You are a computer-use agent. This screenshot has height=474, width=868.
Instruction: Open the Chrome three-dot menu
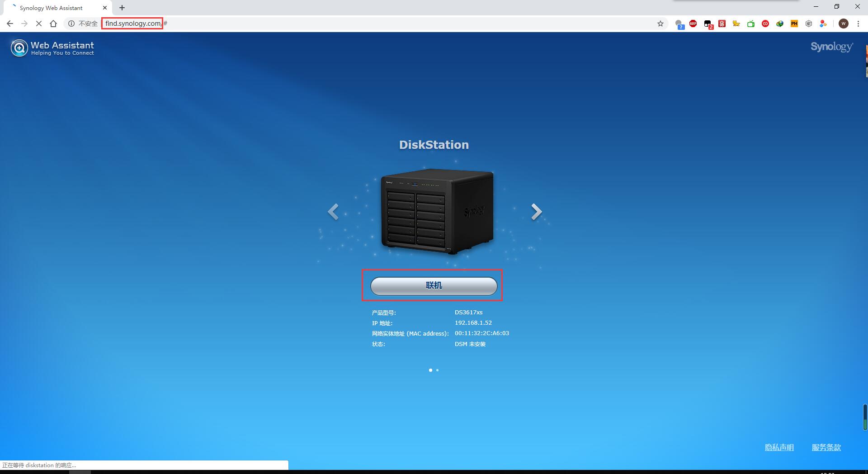pyautogui.click(x=858, y=24)
